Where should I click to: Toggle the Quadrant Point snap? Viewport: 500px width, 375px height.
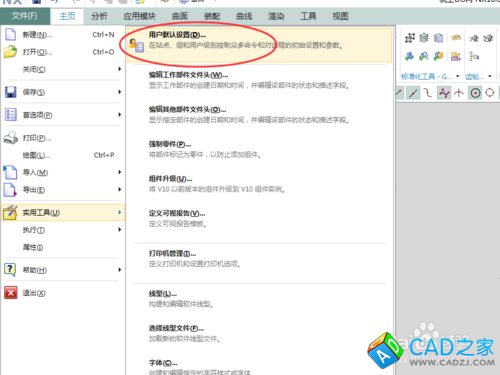pos(490,92)
